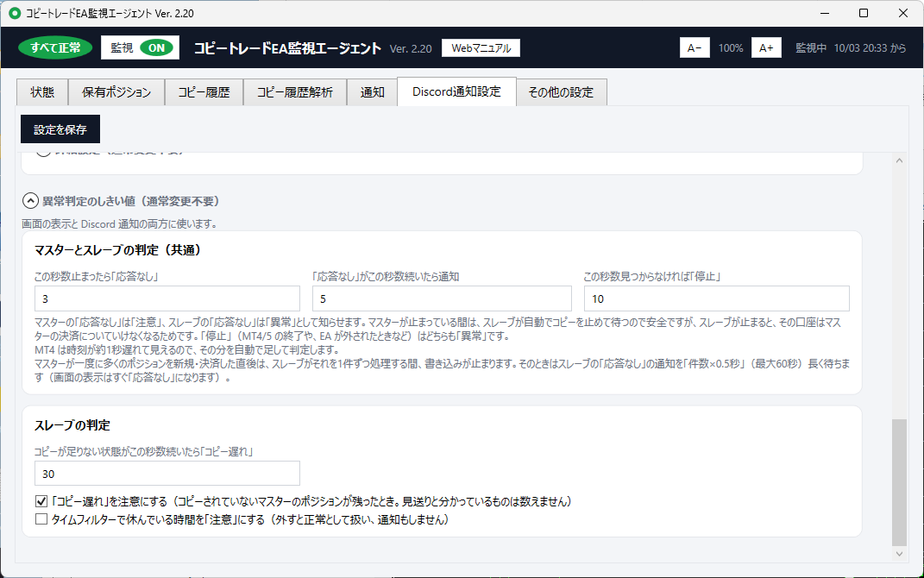Open the Webマニュアル link
Screen dimensions: 924x578
click(481, 47)
